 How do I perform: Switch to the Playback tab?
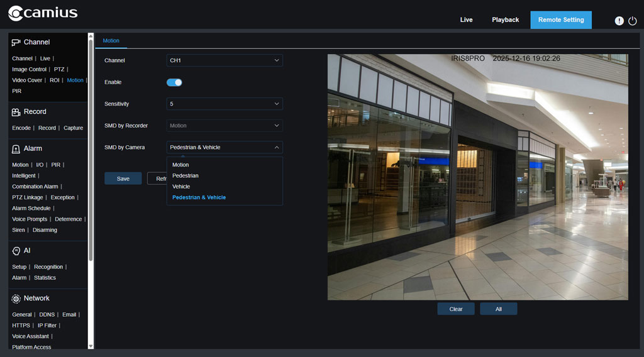click(x=505, y=20)
